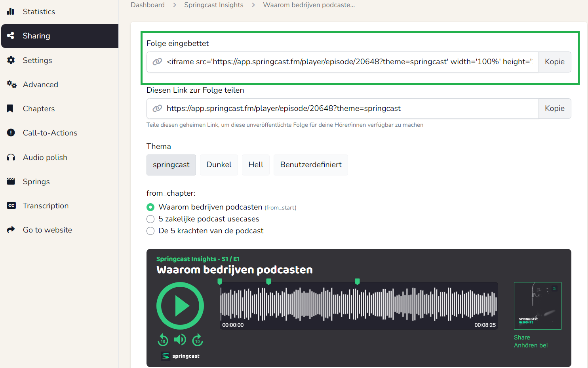Choose the springcast theme

171,165
